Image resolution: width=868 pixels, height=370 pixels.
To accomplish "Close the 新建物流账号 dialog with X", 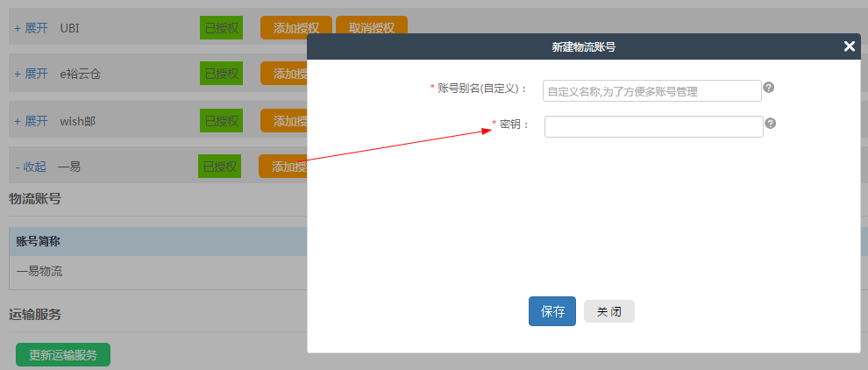I will pyautogui.click(x=849, y=46).
